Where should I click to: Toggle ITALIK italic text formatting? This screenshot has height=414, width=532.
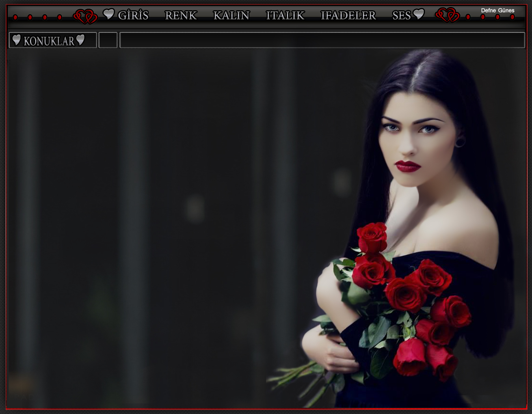[285, 15]
